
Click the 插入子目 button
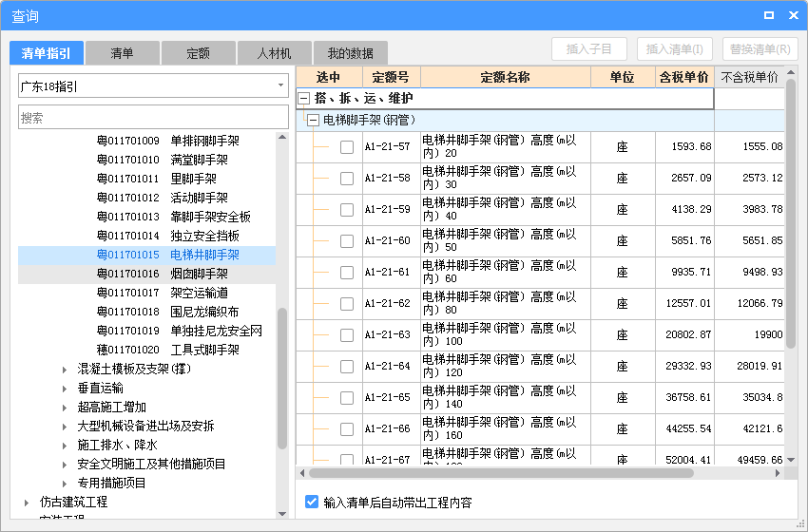click(x=589, y=49)
